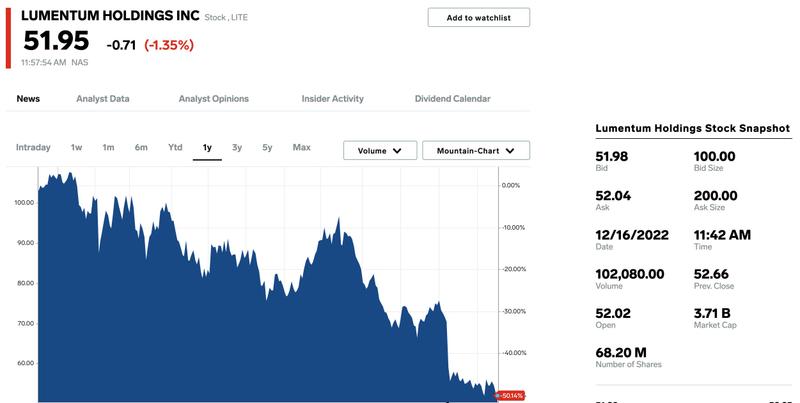Click the Bid value 51.98
800x403 pixels.
[612, 157]
